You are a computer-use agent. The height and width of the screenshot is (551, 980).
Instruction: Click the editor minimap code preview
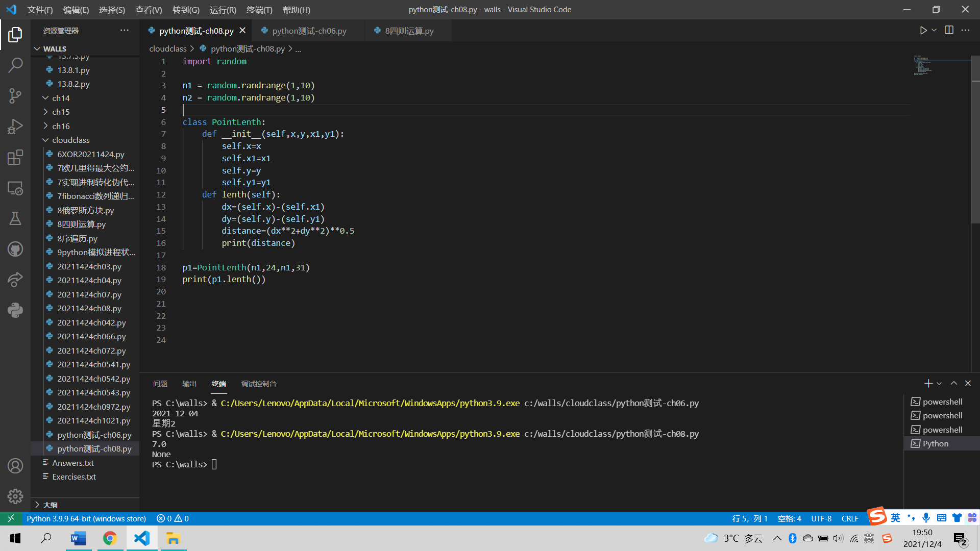(923, 66)
